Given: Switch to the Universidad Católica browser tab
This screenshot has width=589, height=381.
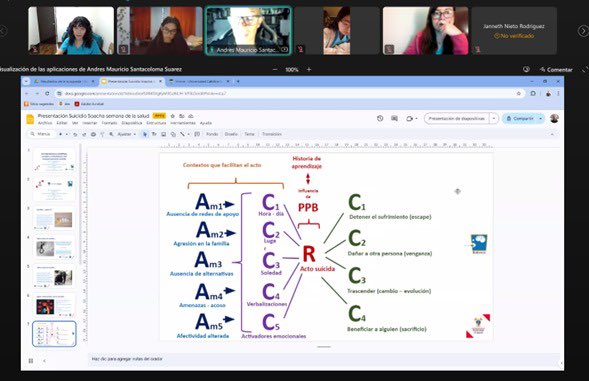Looking at the screenshot, I should click(x=199, y=81).
